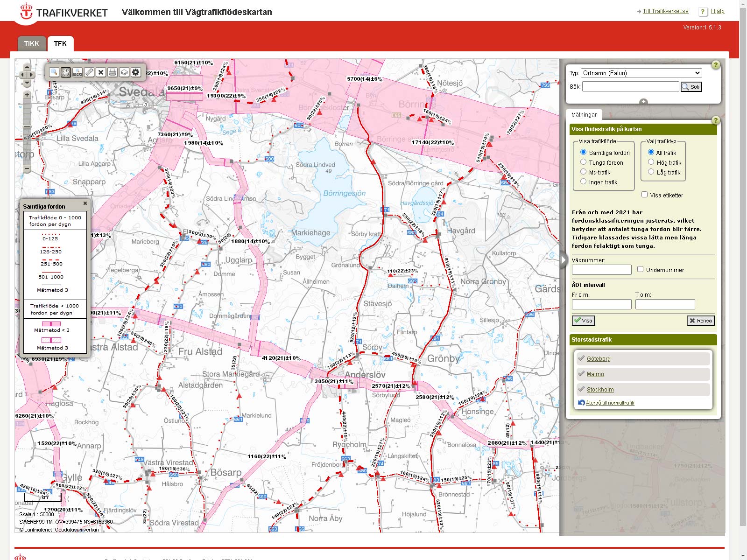Print the map using printer icon
The width and height of the screenshot is (747, 560).
[x=113, y=72]
